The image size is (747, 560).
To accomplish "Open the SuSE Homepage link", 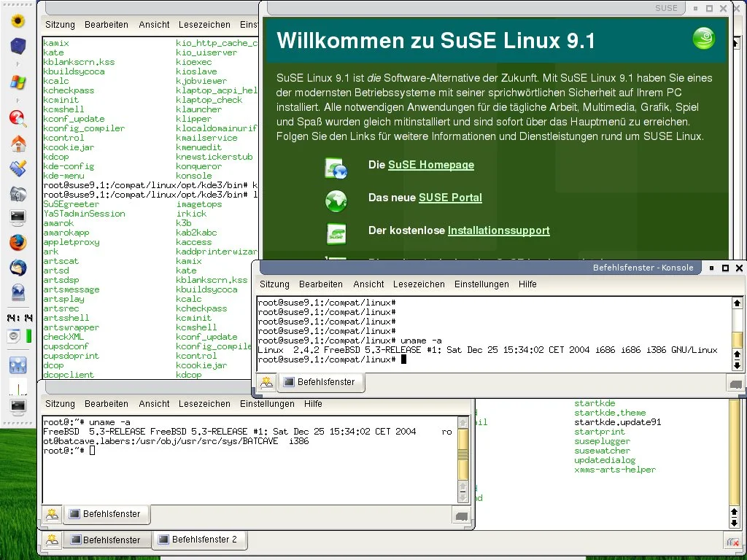I will (x=430, y=165).
